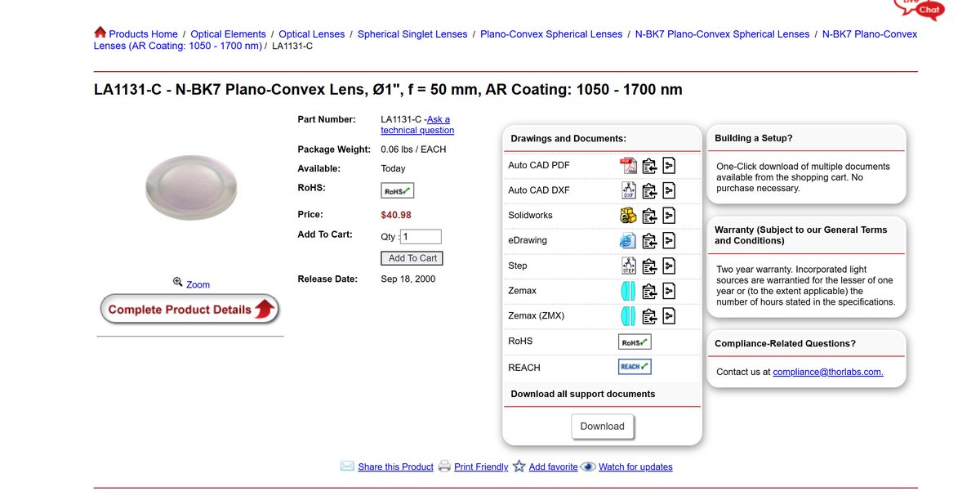Click the star favorite icon
Screen dimensions: 980x500
tap(519, 467)
